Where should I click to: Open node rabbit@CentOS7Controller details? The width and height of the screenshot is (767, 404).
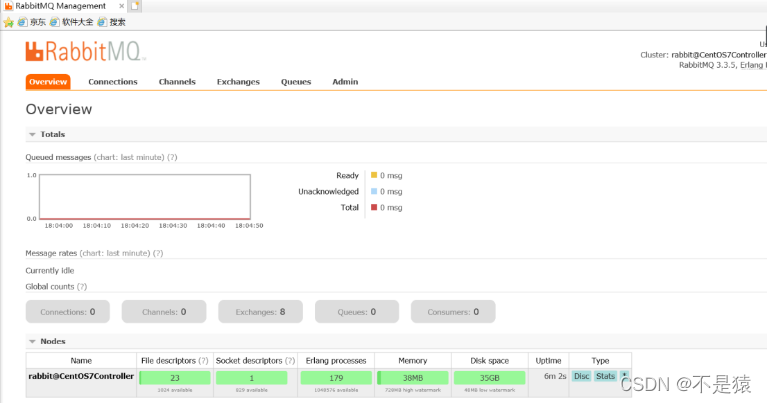pyautogui.click(x=81, y=376)
